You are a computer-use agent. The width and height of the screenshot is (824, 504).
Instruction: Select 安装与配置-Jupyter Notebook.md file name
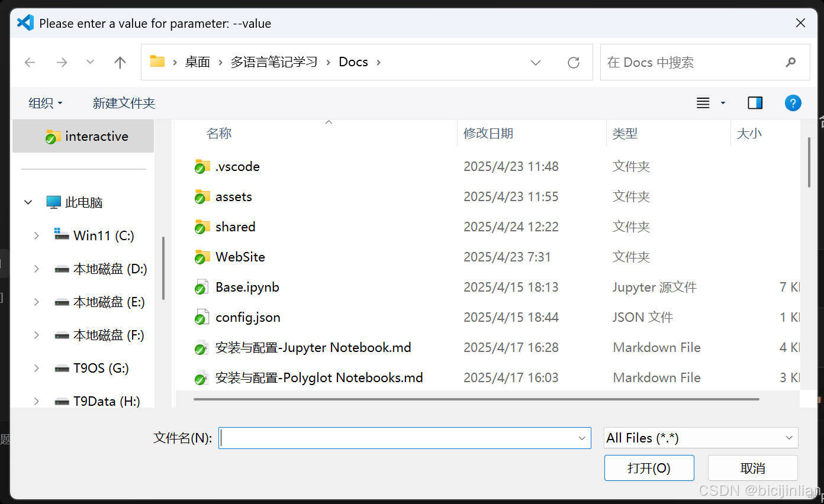(x=313, y=347)
